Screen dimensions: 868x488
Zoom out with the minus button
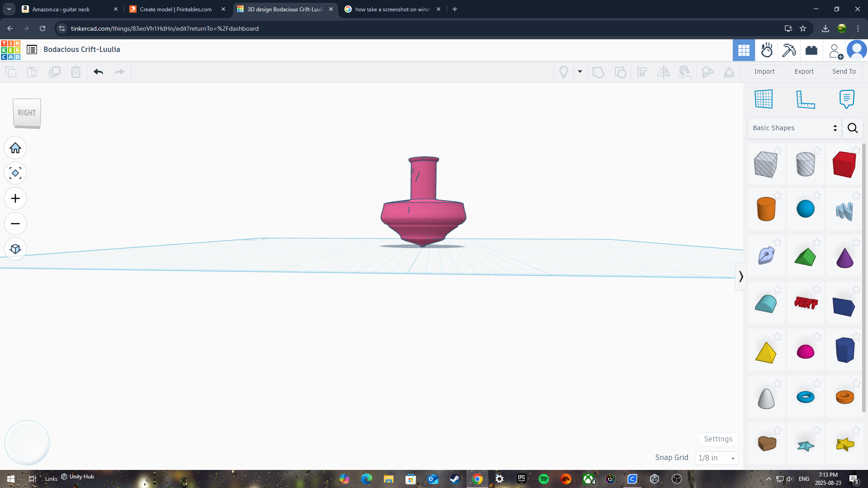(15, 224)
